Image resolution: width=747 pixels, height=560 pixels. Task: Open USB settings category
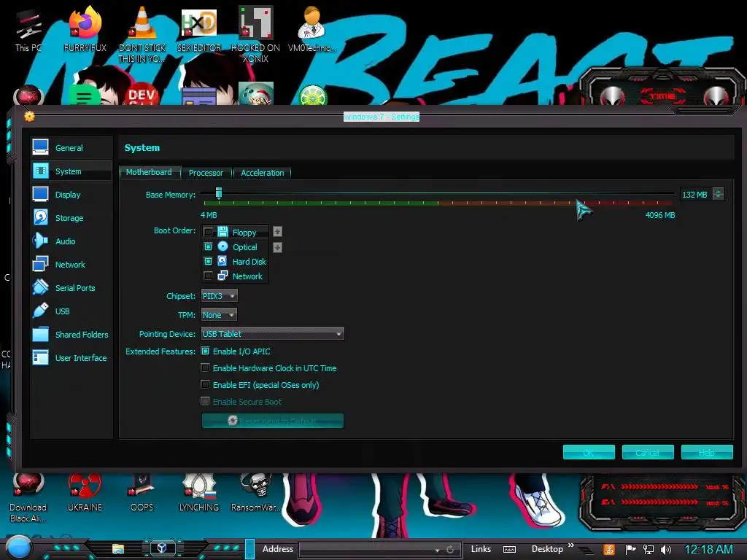(x=71, y=311)
